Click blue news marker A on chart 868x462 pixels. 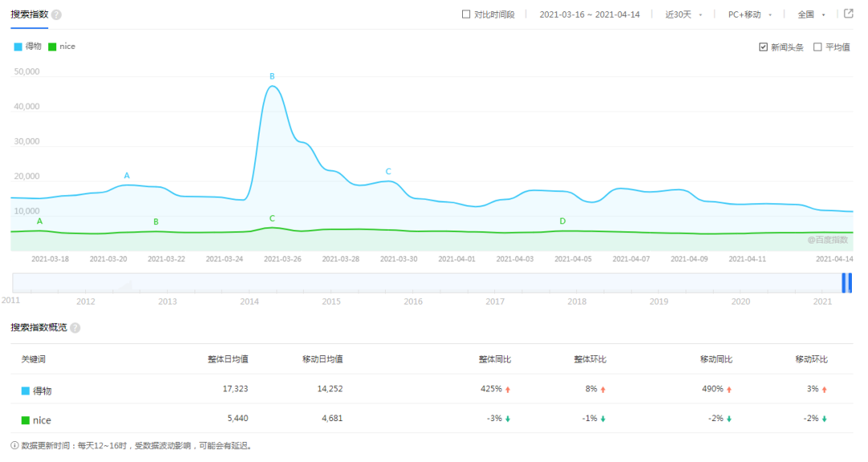click(127, 175)
